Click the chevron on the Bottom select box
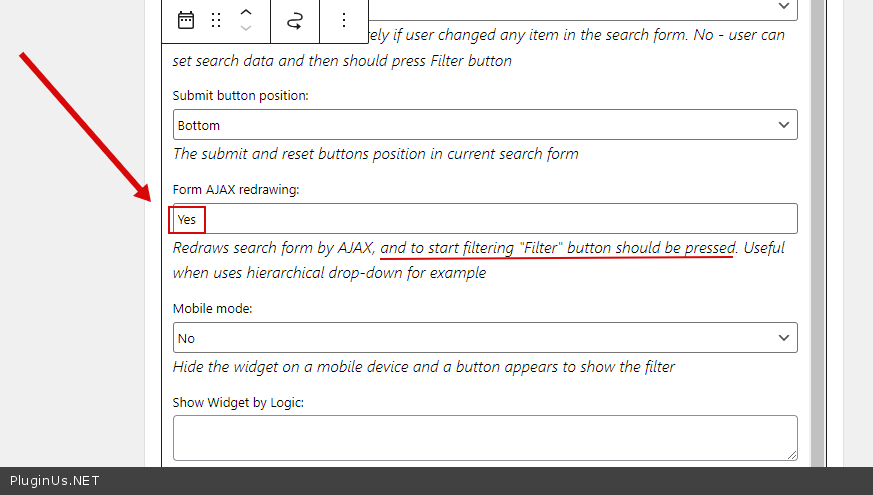The width and height of the screenshot is (873, 495). (783, 125)
